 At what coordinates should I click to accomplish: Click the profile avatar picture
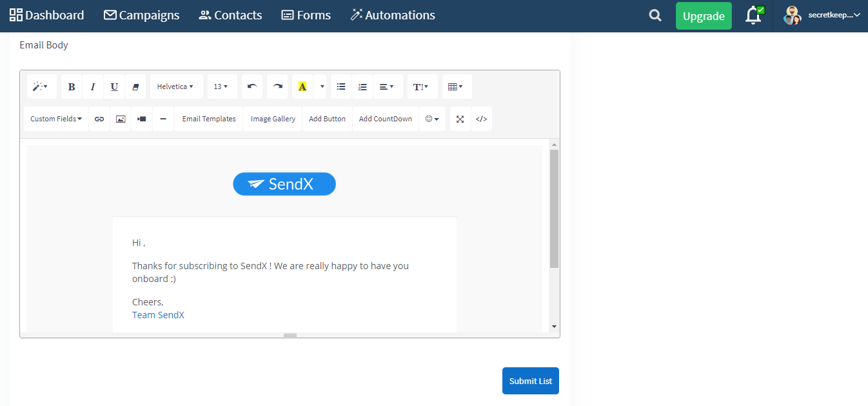point(793,15)
